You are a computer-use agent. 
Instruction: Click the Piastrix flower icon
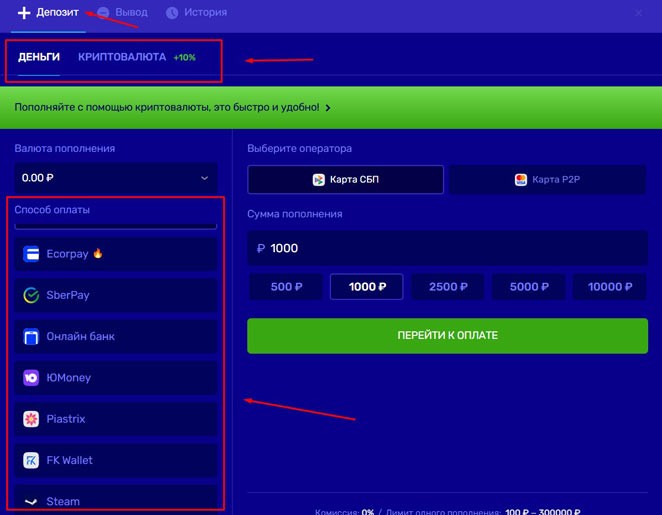point(31,419)
